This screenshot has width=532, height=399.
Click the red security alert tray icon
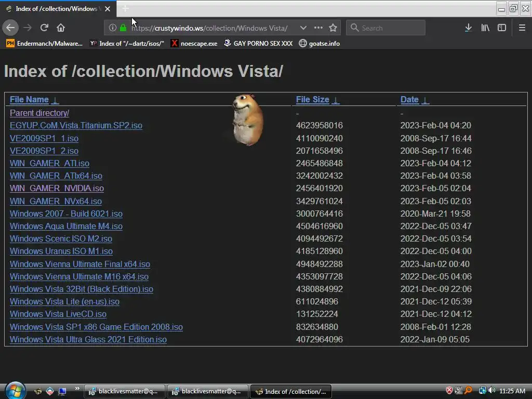coord(449,391)
